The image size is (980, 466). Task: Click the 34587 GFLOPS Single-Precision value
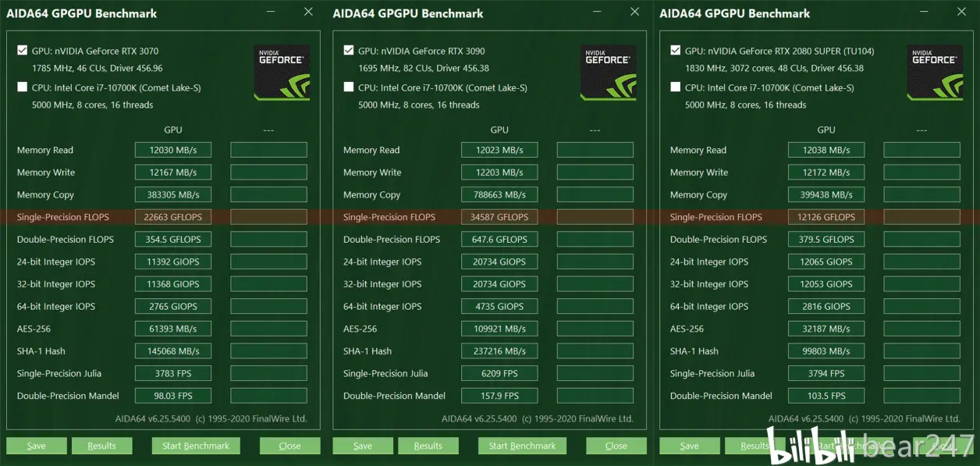[x=499, y=217]
